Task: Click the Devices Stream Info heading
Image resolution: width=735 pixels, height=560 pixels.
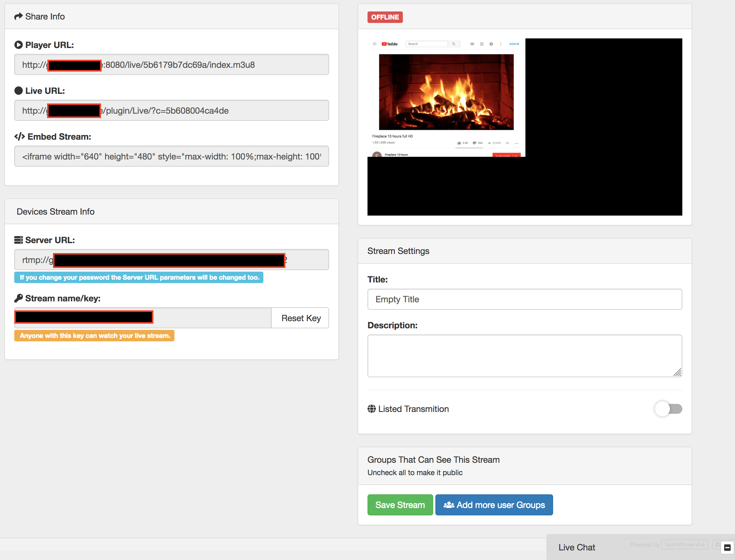Action: click(55, 212)
